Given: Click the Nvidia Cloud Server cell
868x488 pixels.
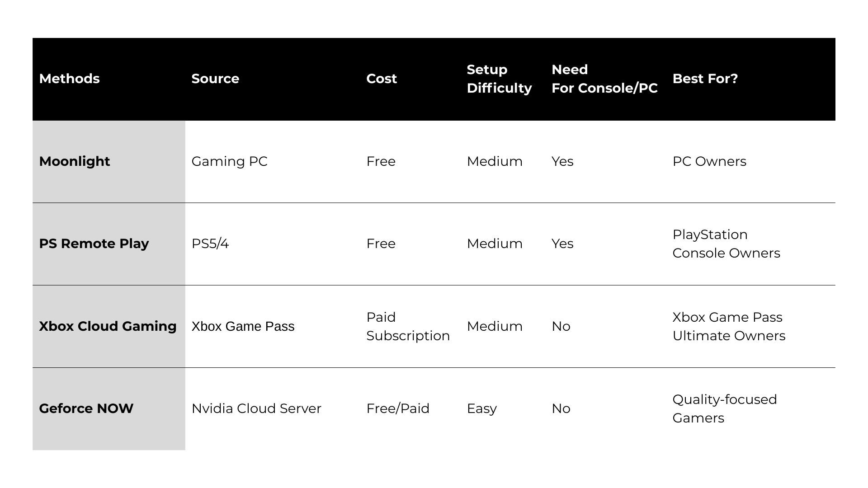Looking at the screenshot, I should [256, 408].
